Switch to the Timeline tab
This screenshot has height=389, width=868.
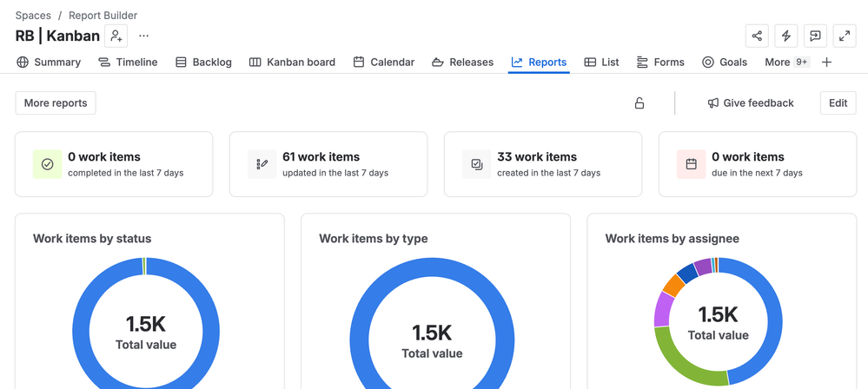pyautogui.click(x=128, y=62)
